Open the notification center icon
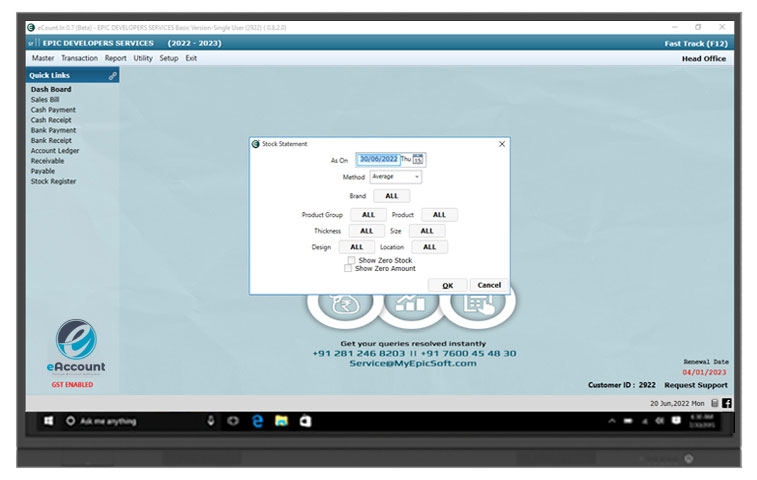This screenshot has height=480, width=757. [x=676, y=421]
